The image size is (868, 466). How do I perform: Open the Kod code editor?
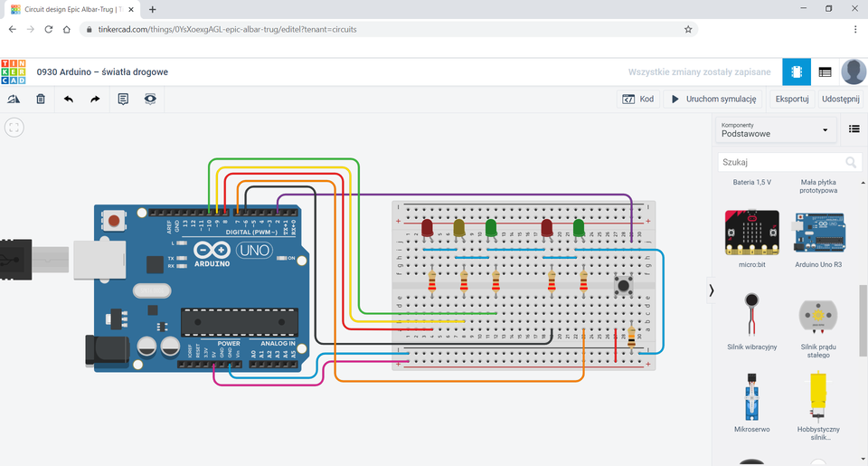[638, 100]
